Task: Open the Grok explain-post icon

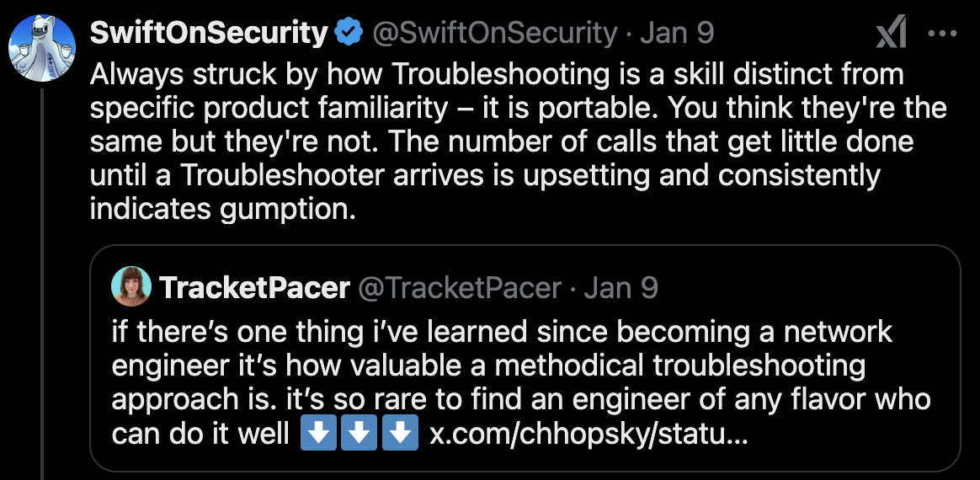Action: [x=891, y=34]
